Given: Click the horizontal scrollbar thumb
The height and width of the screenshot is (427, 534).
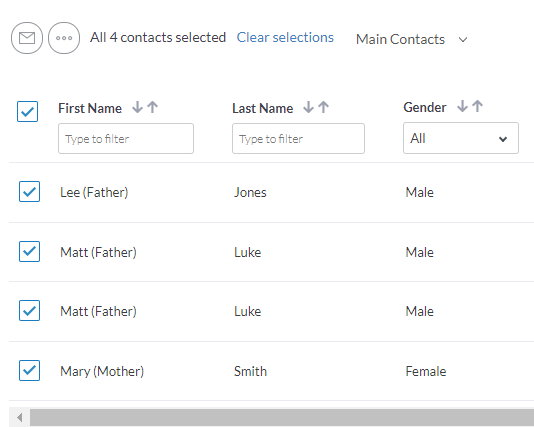Looking at the screenshot, I should click(282, 417).
